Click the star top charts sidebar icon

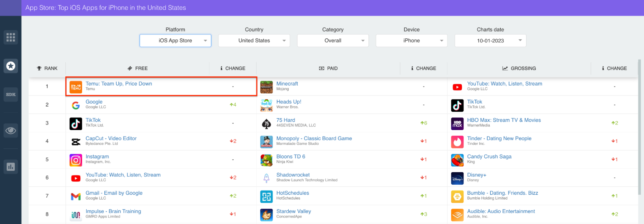click(x=11, y=66)
